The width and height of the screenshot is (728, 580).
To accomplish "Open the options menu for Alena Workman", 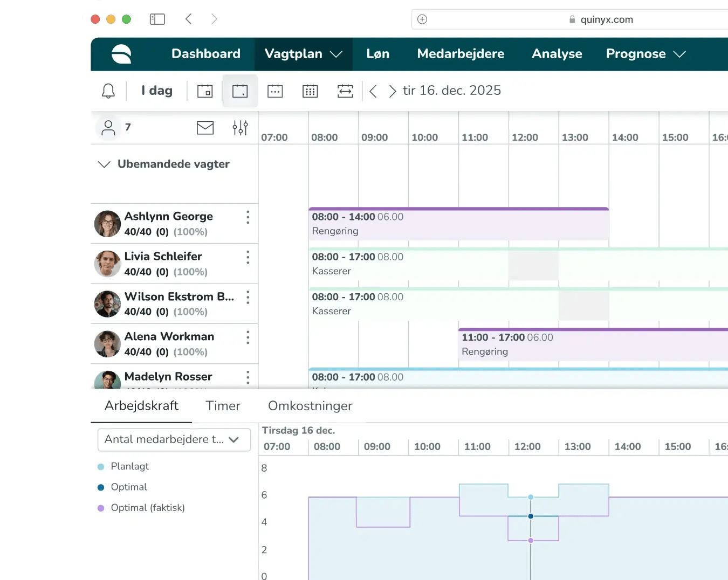I will (x=248, y=337).
